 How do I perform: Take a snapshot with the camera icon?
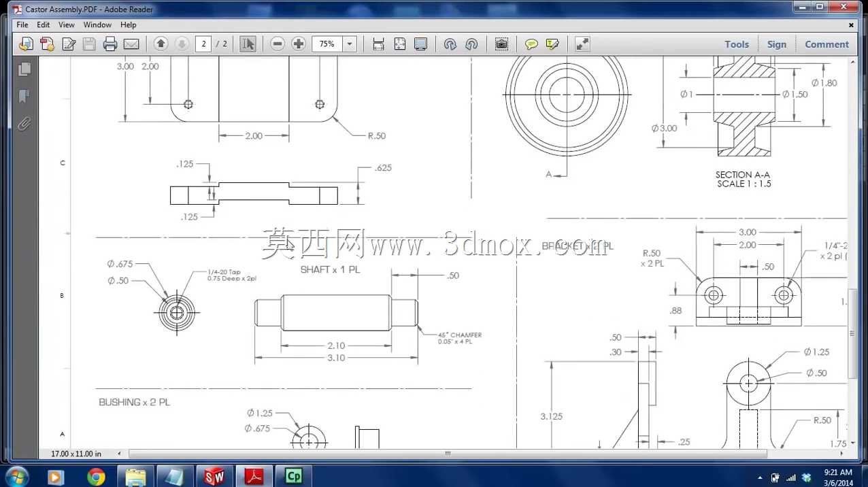tap(501, 44)
